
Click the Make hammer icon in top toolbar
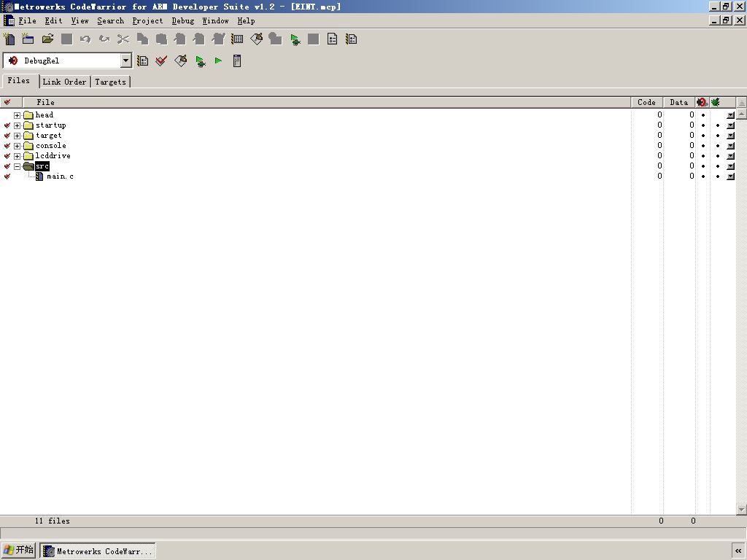point(256,39)
